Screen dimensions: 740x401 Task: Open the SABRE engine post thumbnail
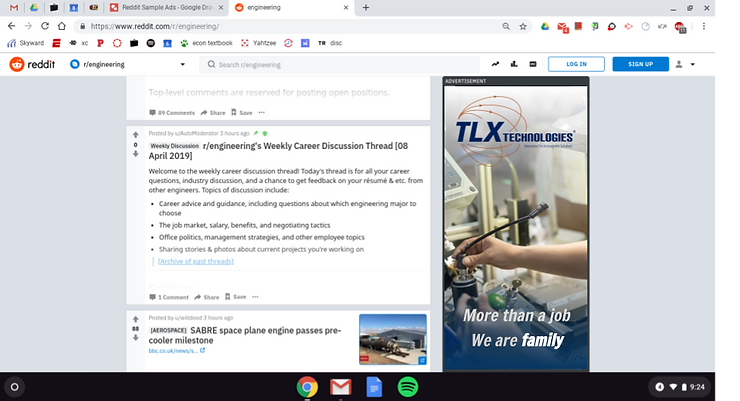pyautogui.click(x=393, y=339)
